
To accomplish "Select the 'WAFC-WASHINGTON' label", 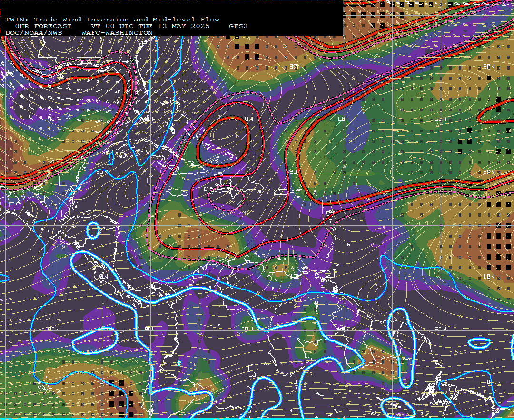I will [x=117, y=33].
